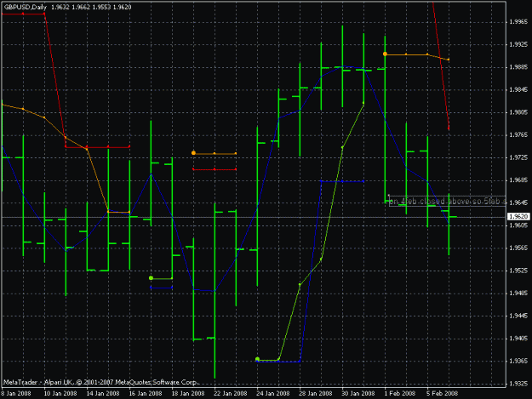
Task: Click the large orange dot near 18 Jan
Action: (x=193, y=153)
